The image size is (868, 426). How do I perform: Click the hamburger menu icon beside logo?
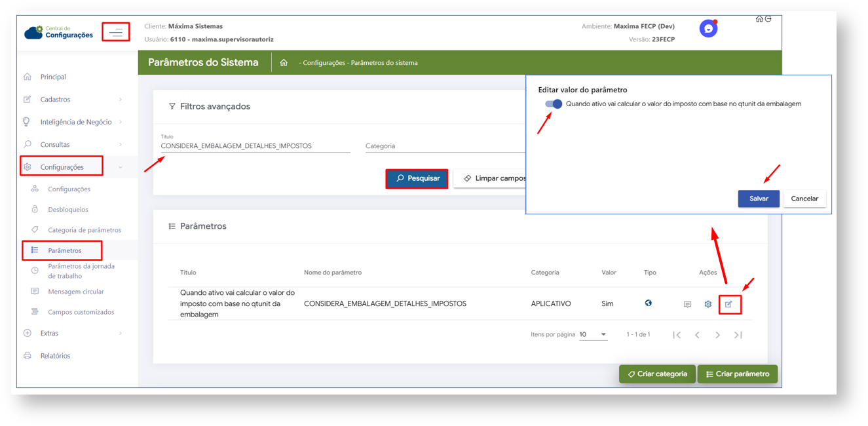(116, 32)
